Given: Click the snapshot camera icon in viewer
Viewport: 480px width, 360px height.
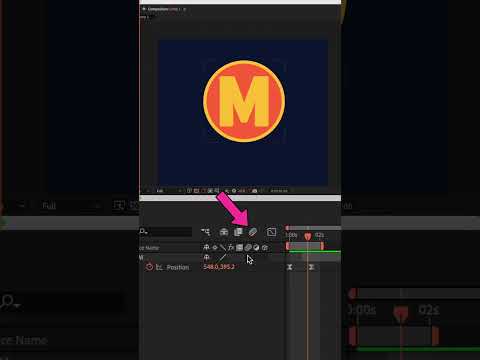Looking at the screenshot, I should [255, 191].
